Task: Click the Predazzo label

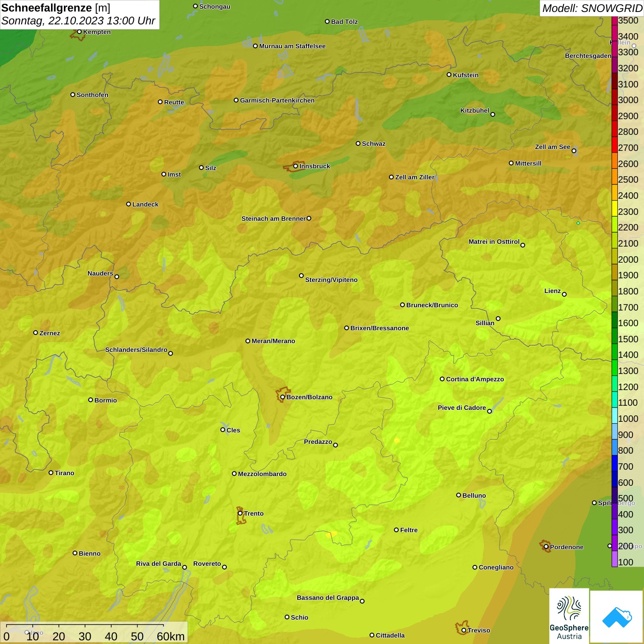Action: (318, 442)
